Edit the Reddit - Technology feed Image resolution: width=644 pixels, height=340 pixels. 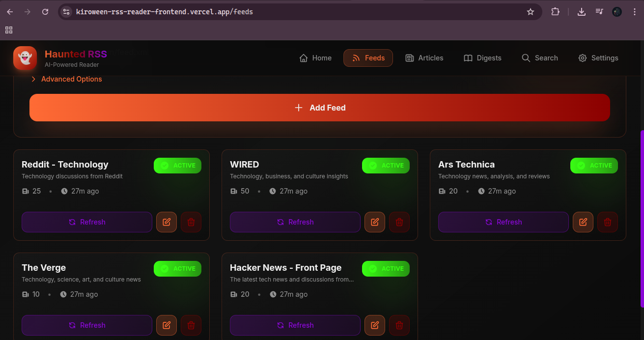coord(167,222)
